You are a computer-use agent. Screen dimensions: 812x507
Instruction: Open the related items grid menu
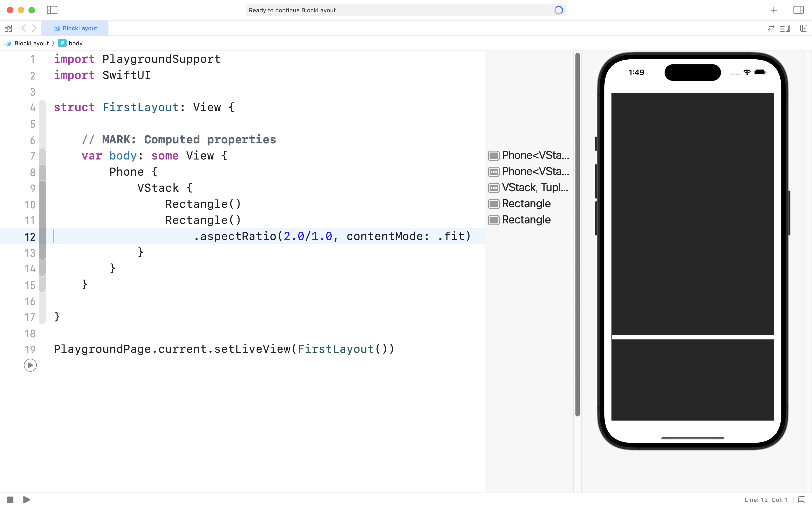coord(8,28)
